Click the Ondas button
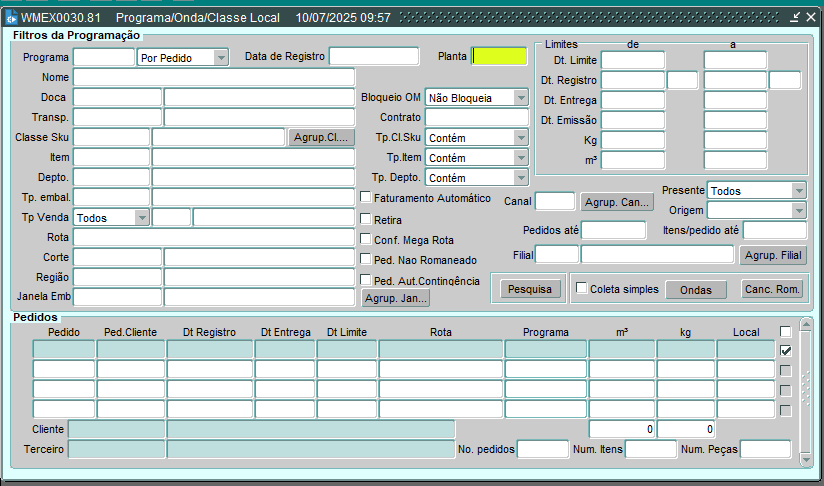This screenshot has height=486, width=824. tap(696, 289)
